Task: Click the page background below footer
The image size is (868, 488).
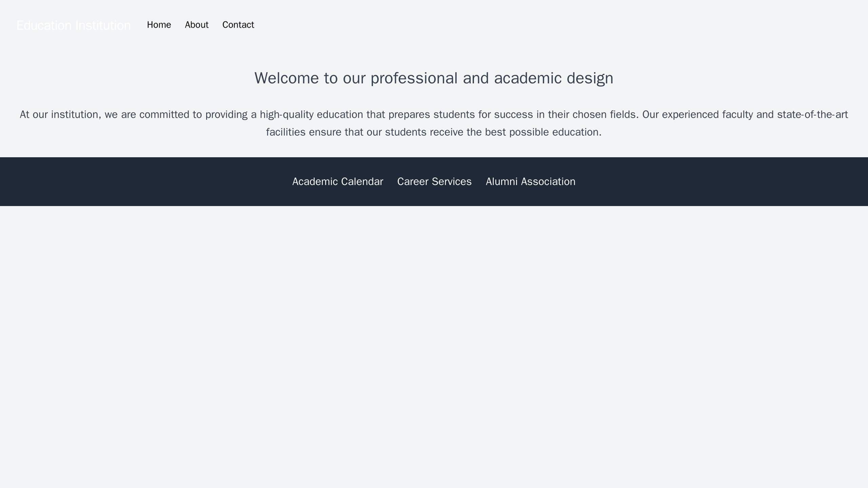Action: coord(434,330)
